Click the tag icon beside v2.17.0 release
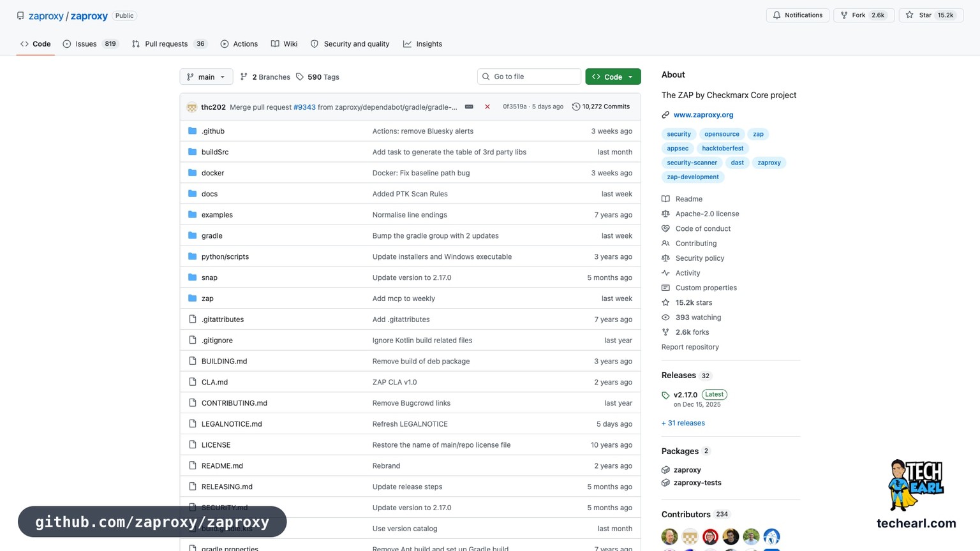The image size is (980, 551). coord(665,395)
